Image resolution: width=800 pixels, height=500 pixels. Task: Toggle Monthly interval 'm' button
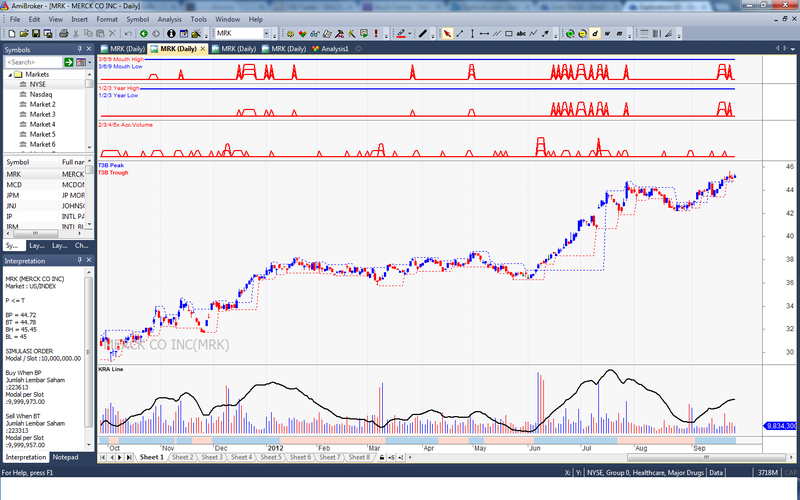(619, 34)
